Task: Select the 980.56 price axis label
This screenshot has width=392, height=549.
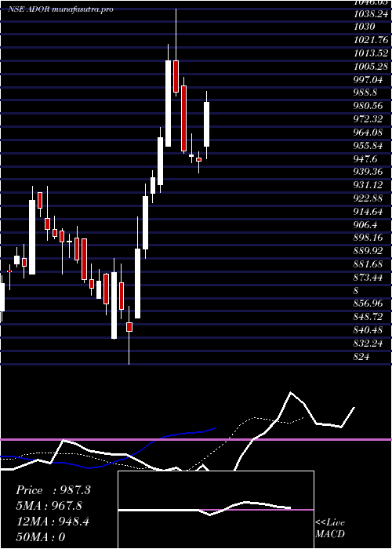Action: (x=368, y=106)
